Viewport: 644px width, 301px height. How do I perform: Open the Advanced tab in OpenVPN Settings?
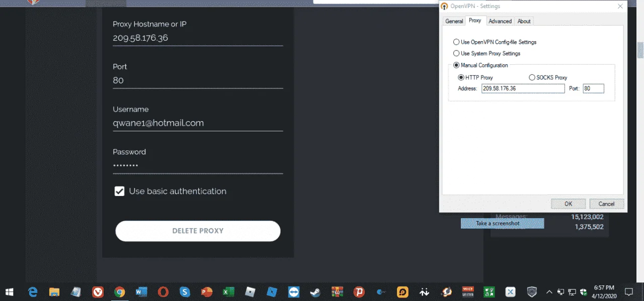point(500,21)
